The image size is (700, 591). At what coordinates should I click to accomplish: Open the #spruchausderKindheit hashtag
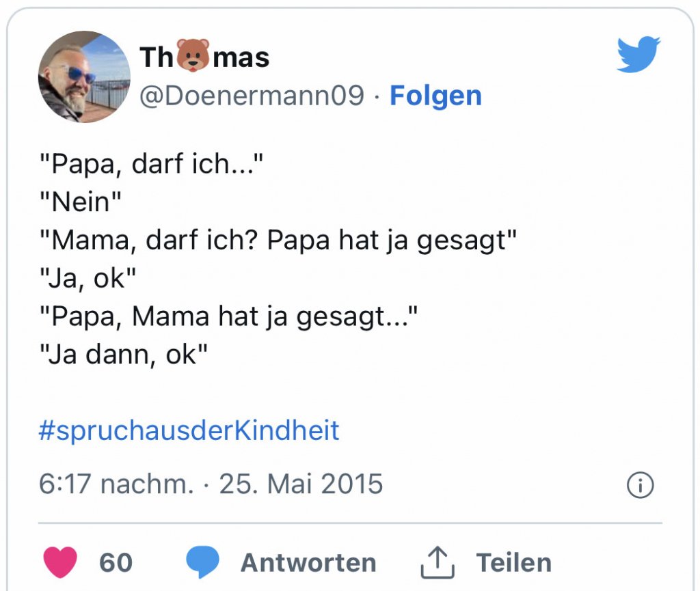pos(189,431)
